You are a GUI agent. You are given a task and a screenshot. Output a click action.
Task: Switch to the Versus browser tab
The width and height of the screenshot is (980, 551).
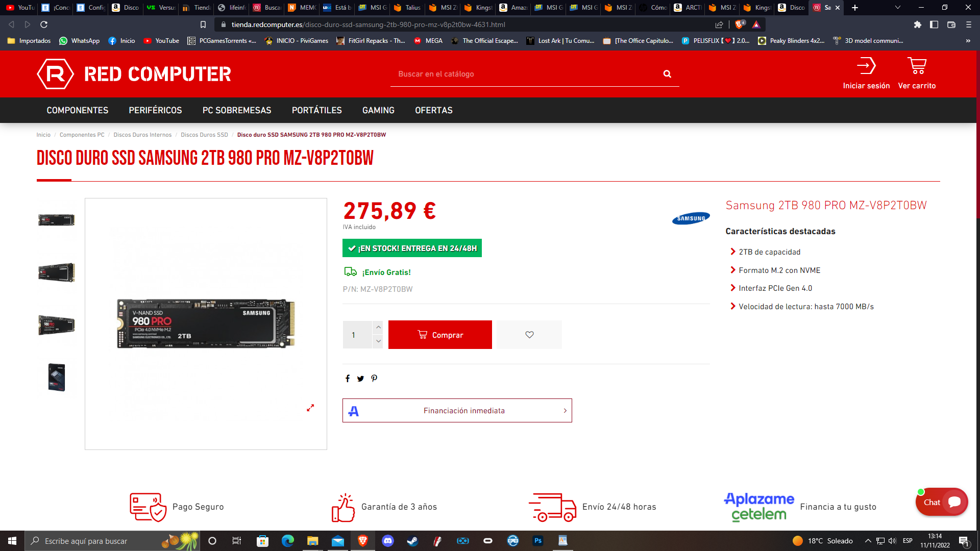[x=160, y=8]
